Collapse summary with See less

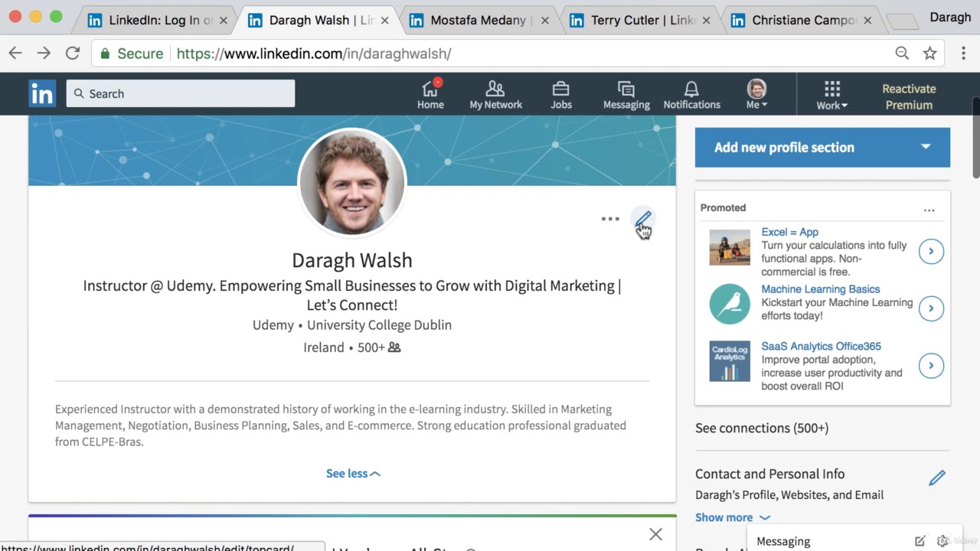[x=353, y=474]
